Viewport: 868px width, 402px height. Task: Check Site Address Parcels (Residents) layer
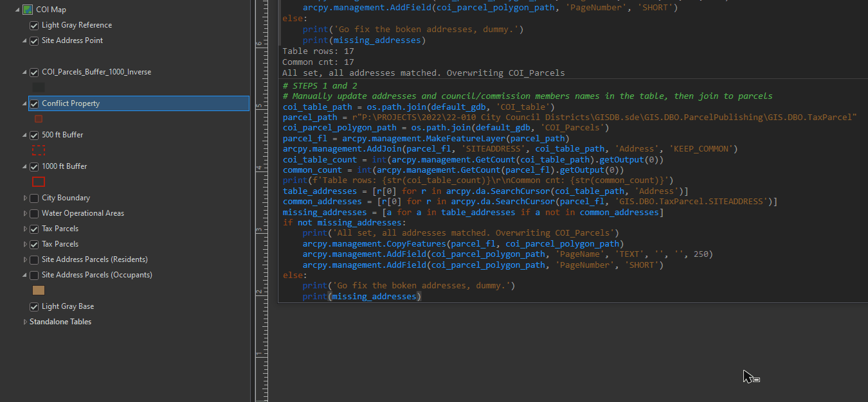coord(34,260)
